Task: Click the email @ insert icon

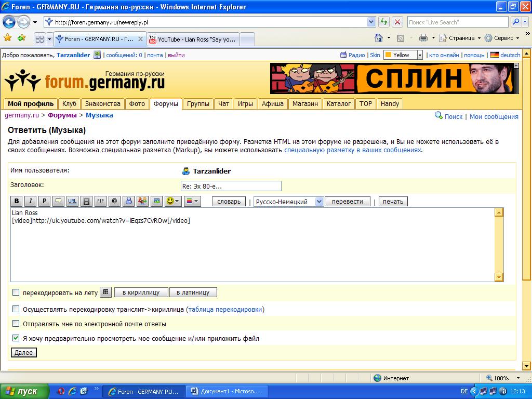Action: pyautogui.click(x=115, y=201)
